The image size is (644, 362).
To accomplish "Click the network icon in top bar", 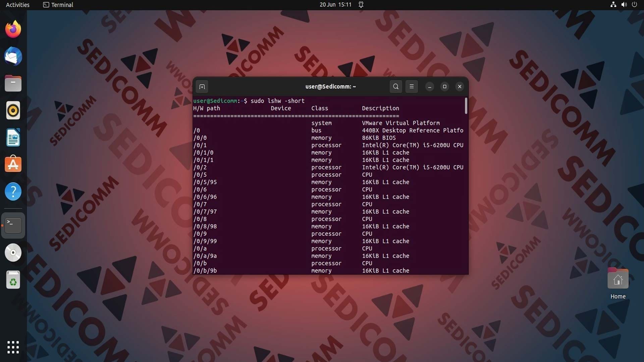I will coord(613,5).
